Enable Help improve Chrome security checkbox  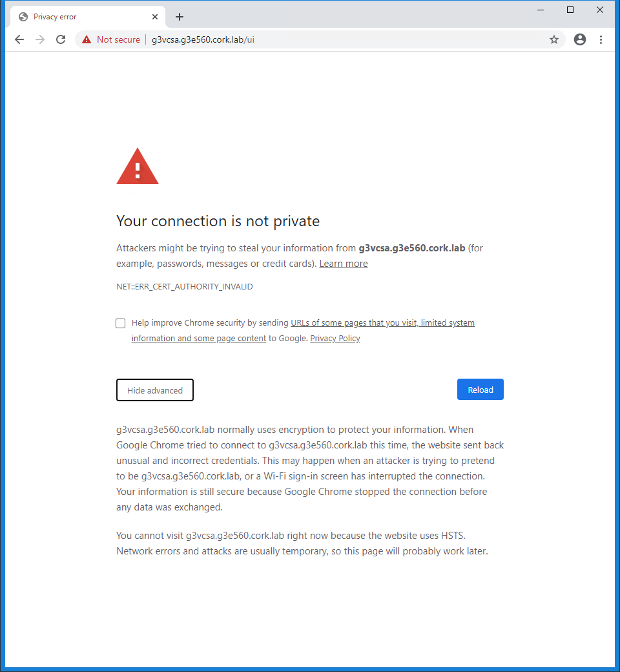tap(121, 323)
